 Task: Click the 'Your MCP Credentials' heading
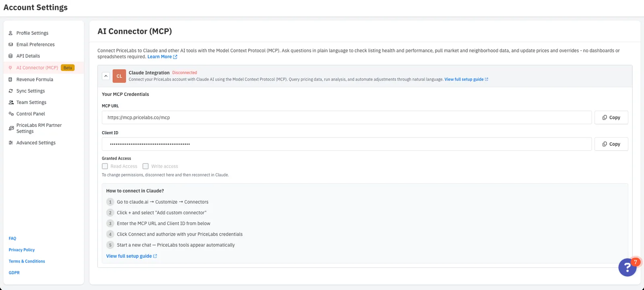coord(125,94)
